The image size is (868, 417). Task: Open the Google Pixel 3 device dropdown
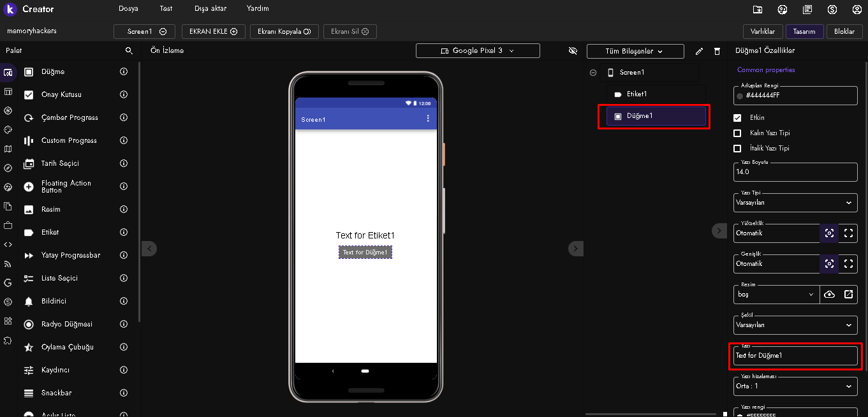point(478,50)
